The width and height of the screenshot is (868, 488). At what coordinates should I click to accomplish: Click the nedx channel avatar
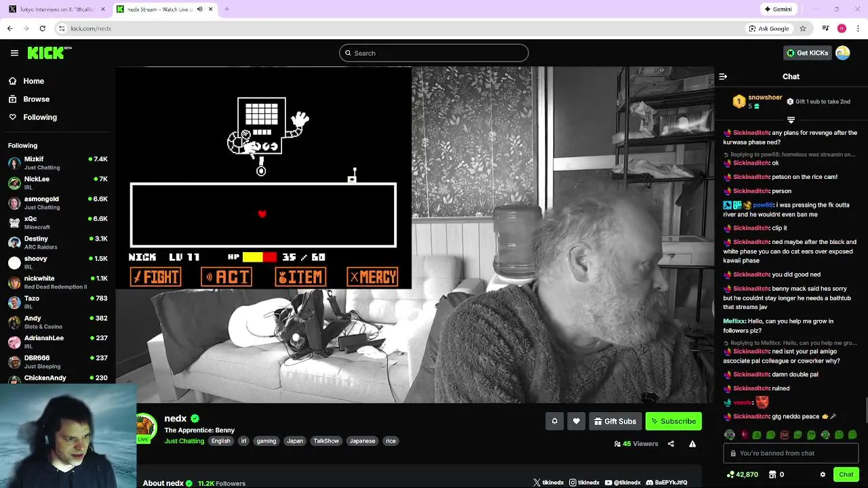point(146,427)
